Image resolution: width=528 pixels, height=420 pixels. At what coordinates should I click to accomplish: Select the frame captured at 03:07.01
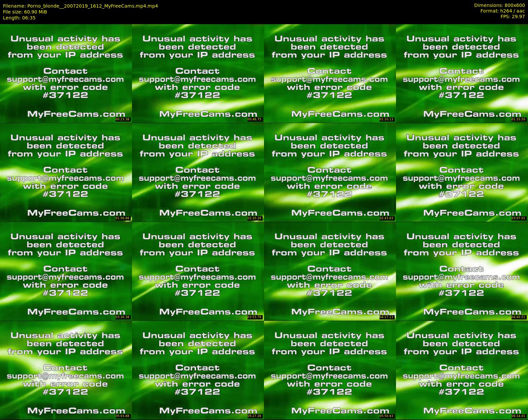tap(462, 172)
